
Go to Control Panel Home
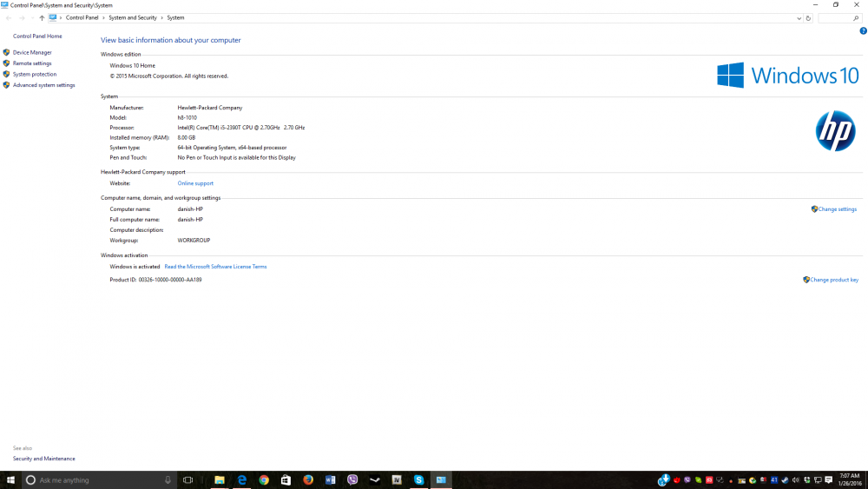coord(37,36)
